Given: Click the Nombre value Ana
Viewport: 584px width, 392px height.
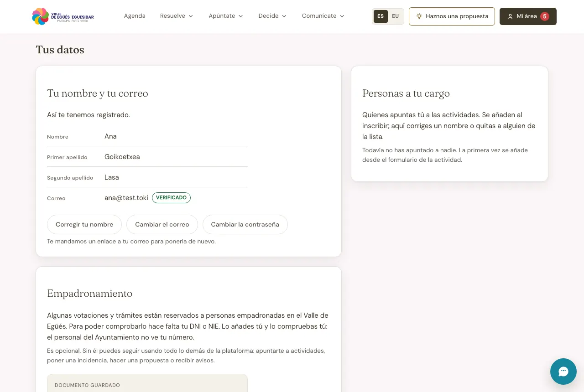Looking at the screenshot, I should [x=110, y=136].
